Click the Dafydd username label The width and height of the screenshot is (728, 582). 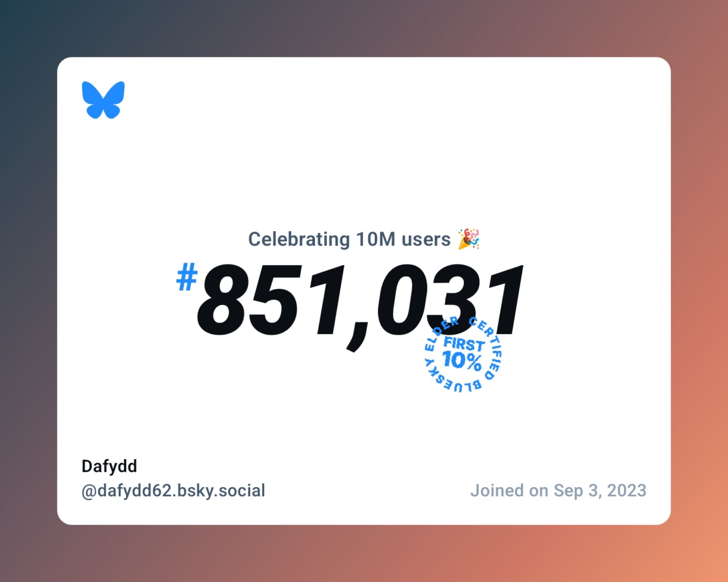109,466
